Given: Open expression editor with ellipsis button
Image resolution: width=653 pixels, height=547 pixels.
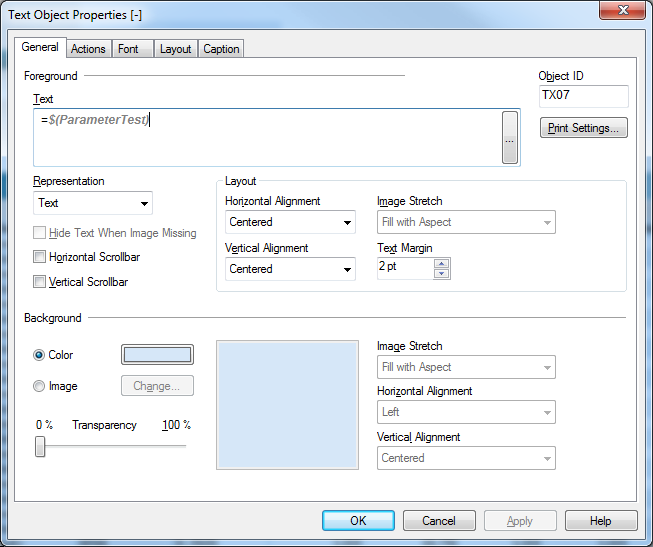Looking at the screenshot, I should [509, 138].
